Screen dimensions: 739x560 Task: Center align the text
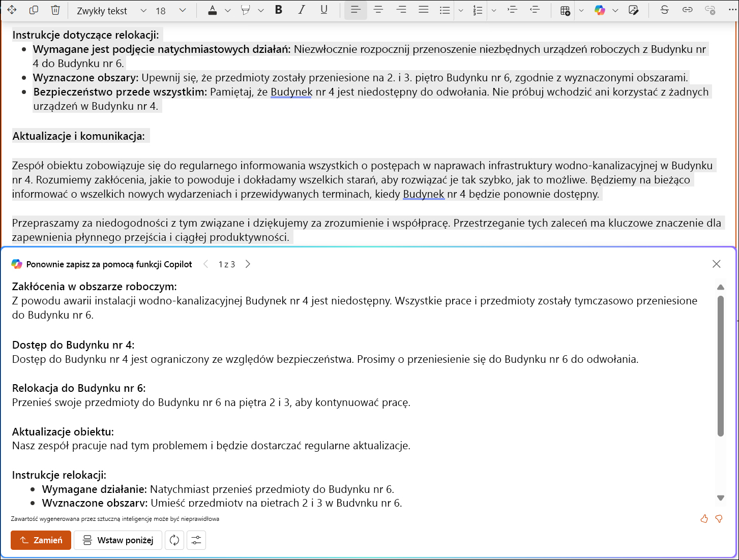378,10
